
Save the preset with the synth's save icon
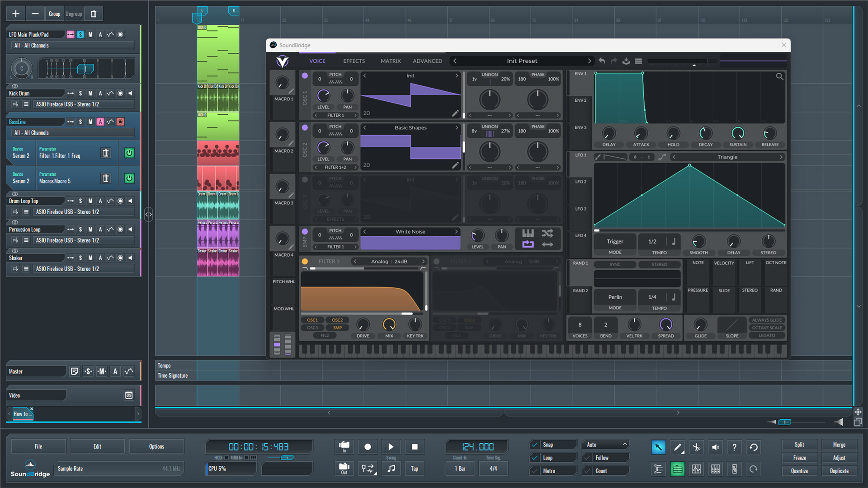point(626,61)
